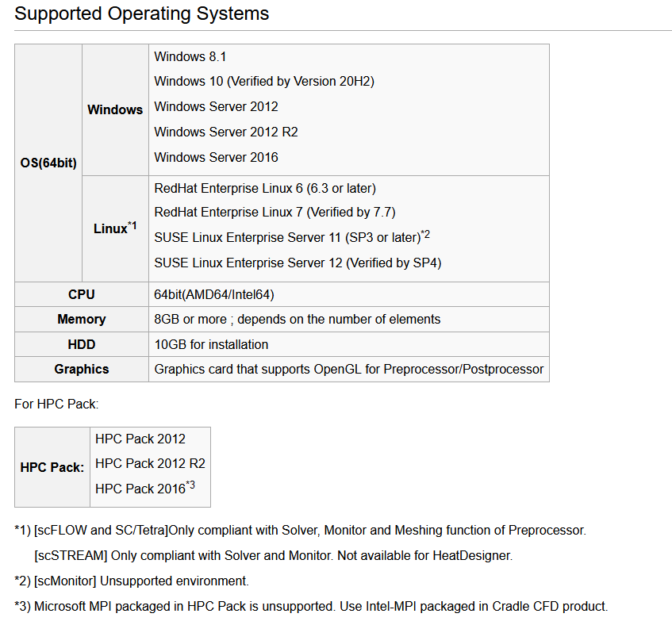Image resolution: width=672 pixels, height=625 pixels.
Task: Select footnote *3 about Microsoft MPI
Action: coord(311,606)
